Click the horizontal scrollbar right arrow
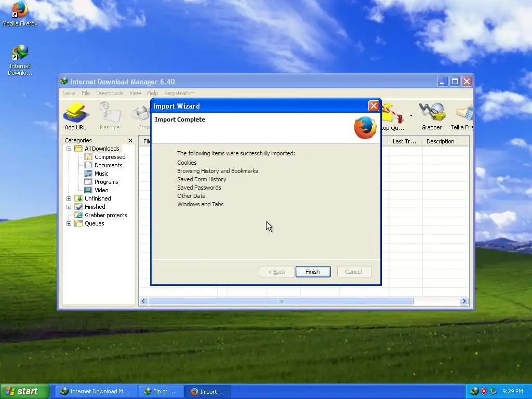 click(464, 301)
